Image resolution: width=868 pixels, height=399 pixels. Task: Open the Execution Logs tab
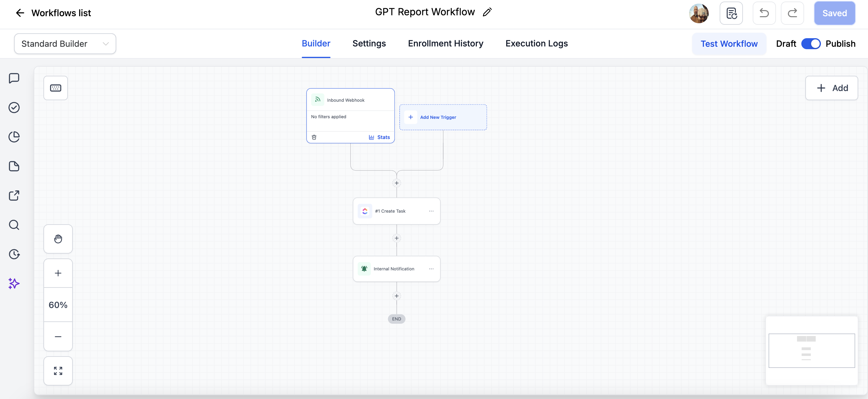pyautogui.click(x=536, y=43)
